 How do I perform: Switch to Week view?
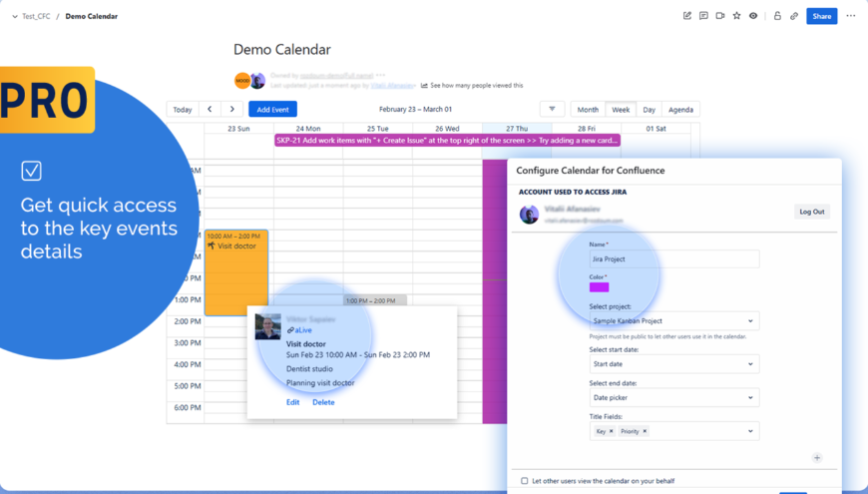click(x=621, y=109)
